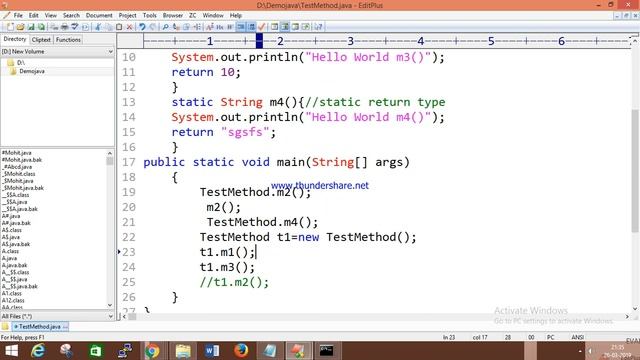
Task: Select the D:\ folder in tree
Action: [x=21, y=62]
